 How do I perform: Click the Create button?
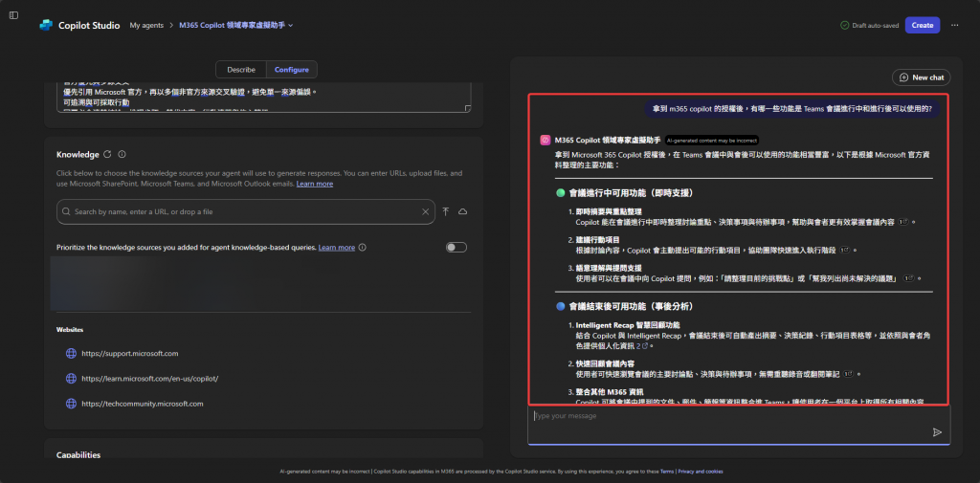tap(922, 25)
